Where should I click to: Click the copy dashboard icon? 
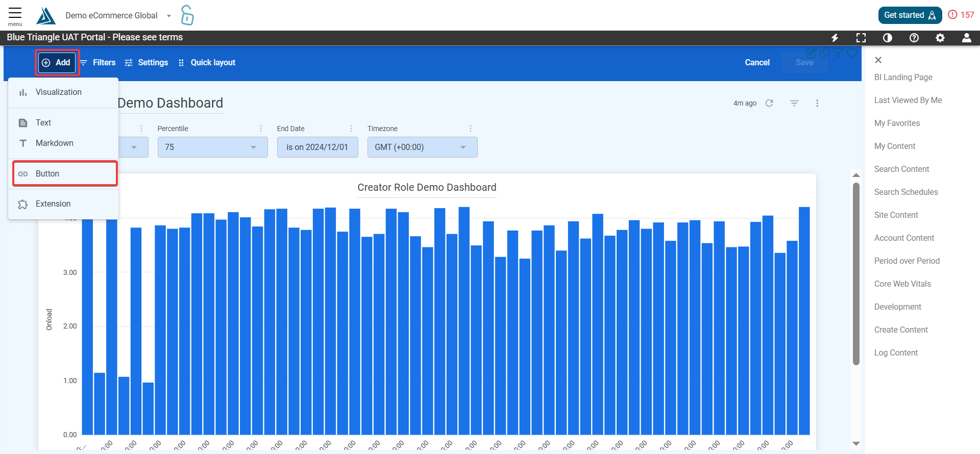[x=825, y=53]
